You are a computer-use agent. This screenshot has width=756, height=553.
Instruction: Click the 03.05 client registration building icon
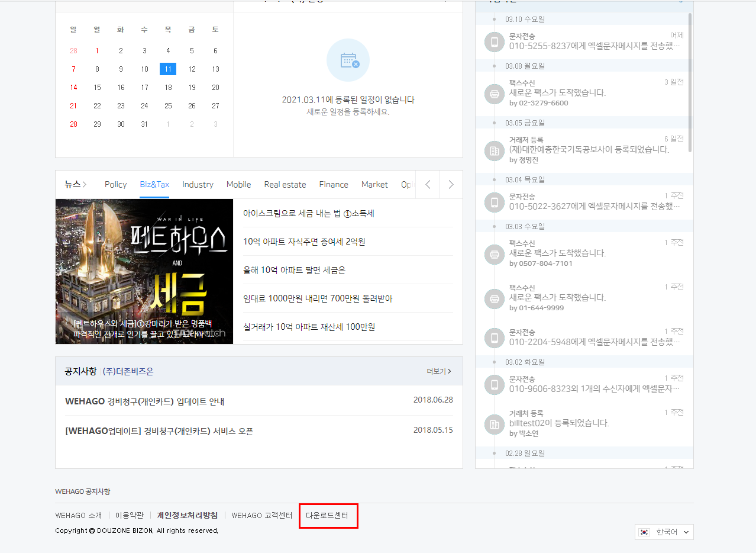[x=494, y=150]
